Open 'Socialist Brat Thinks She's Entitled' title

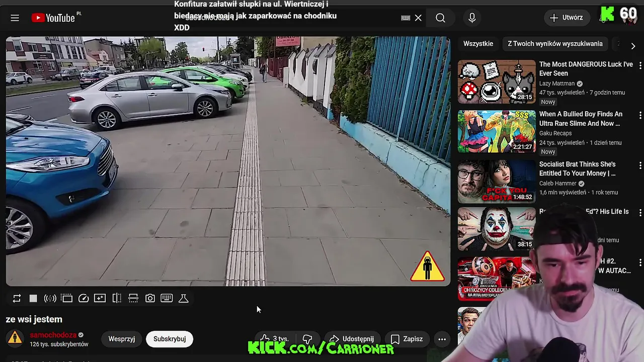click(x=578, y=168)
